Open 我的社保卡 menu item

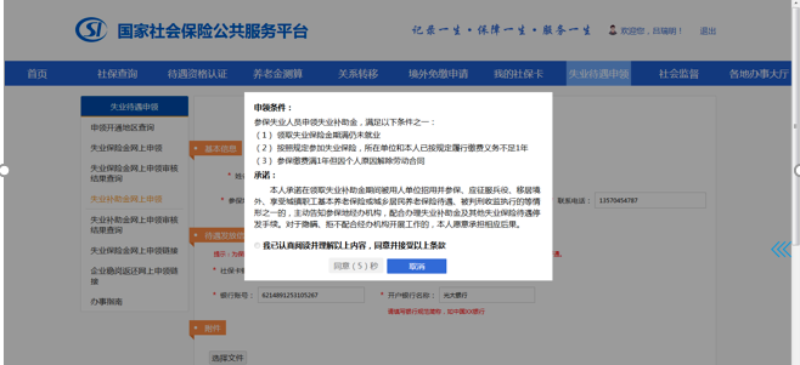(x=518, y=74)
